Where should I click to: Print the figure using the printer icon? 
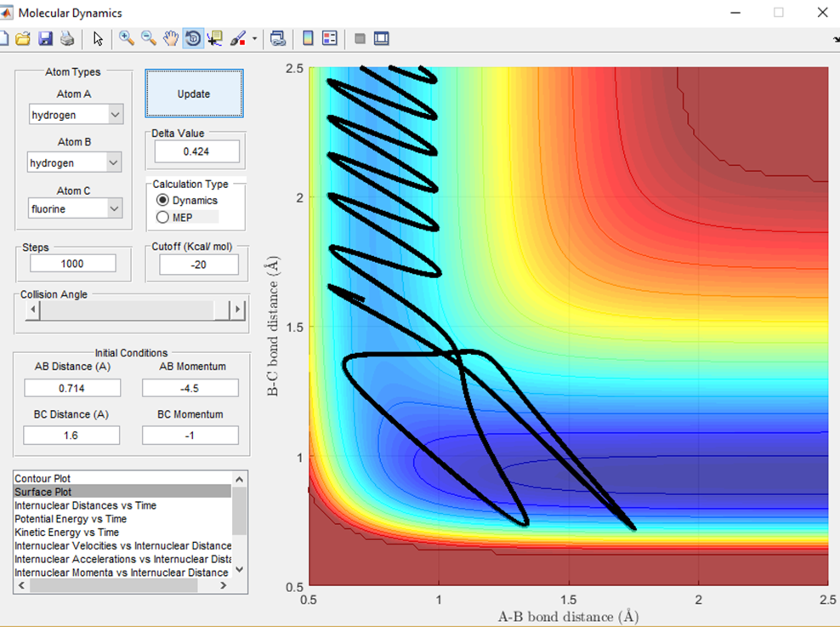[66, 38]
